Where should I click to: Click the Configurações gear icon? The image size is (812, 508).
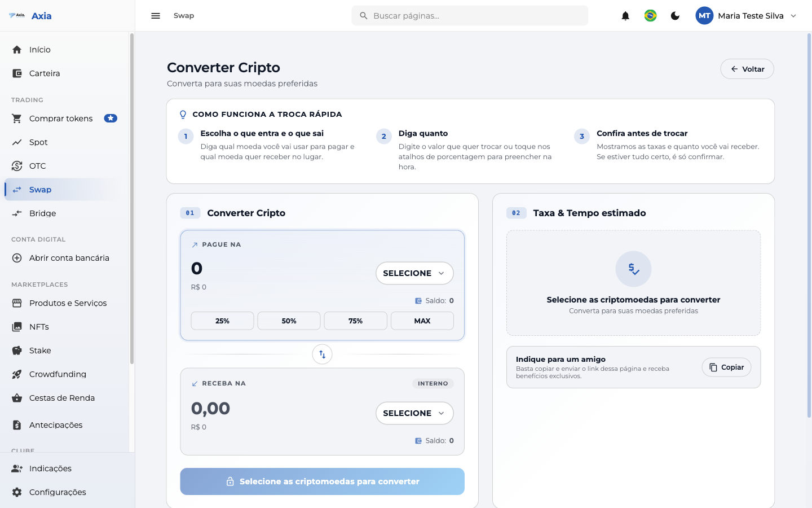[x=17, y=492]
